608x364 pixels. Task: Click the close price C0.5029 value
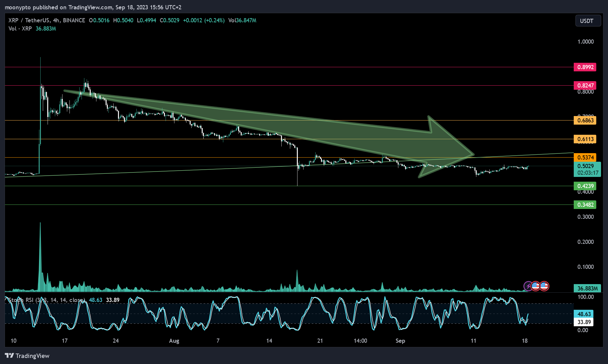(x=170, y=20)
